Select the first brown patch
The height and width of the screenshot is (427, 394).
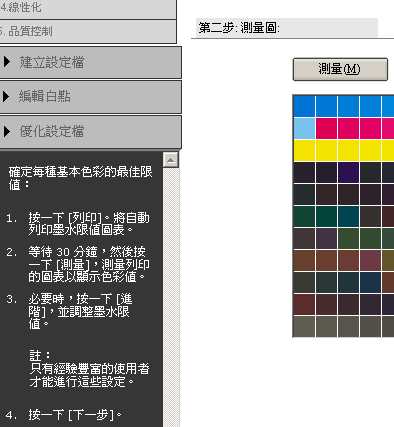[x=304, y=261]
